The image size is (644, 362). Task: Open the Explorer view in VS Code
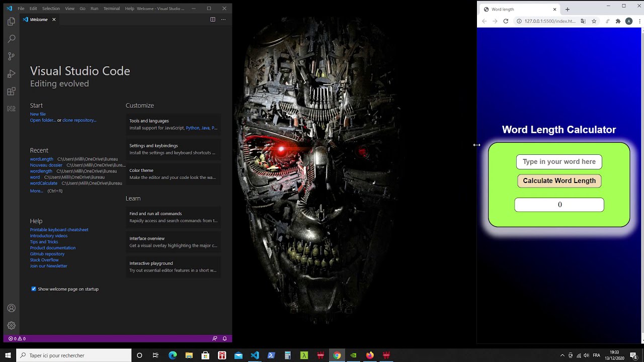point(11,22)
